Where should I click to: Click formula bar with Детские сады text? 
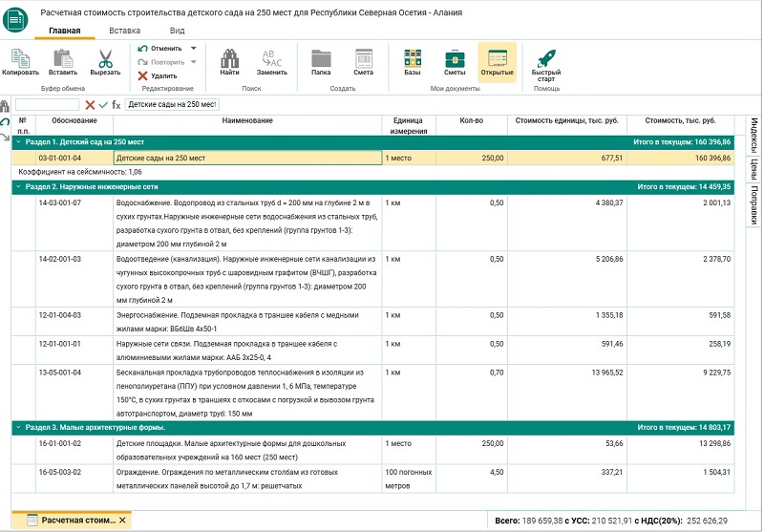click(x=172, y=105)
